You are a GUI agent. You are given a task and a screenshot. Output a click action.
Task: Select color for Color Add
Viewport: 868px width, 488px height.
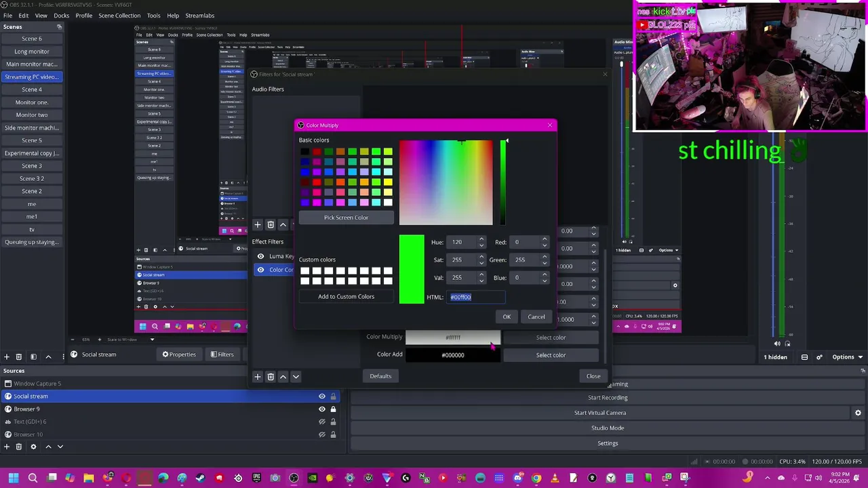point(551,355)
